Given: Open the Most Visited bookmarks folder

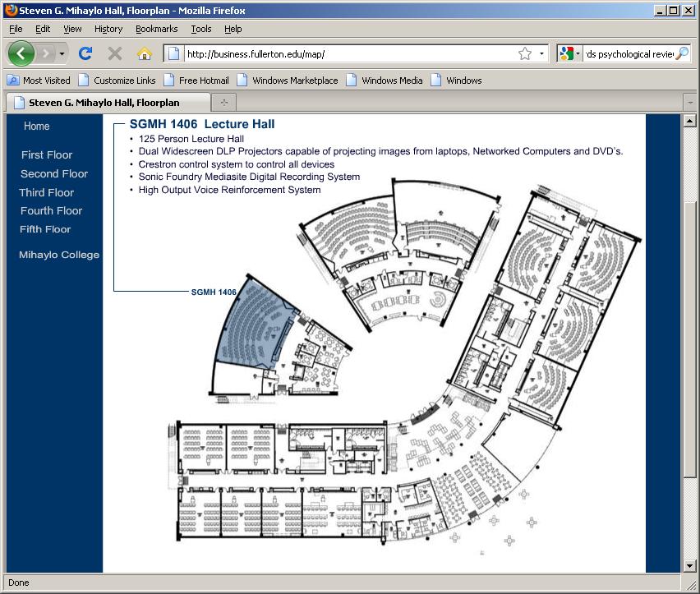Looking at the screenshot, I should [x=39, y=81].
